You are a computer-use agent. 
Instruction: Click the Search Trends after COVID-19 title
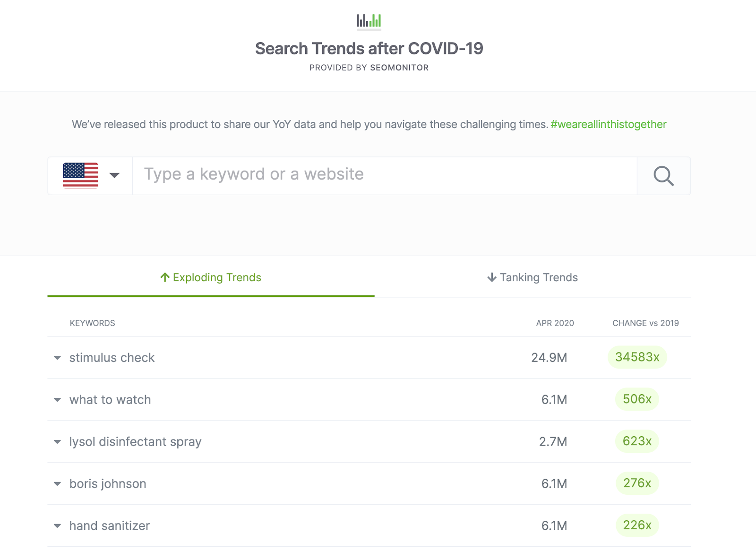pos(369,49)
